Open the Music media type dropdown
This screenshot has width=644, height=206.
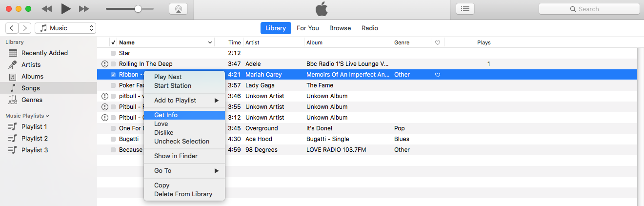point(65,28)
